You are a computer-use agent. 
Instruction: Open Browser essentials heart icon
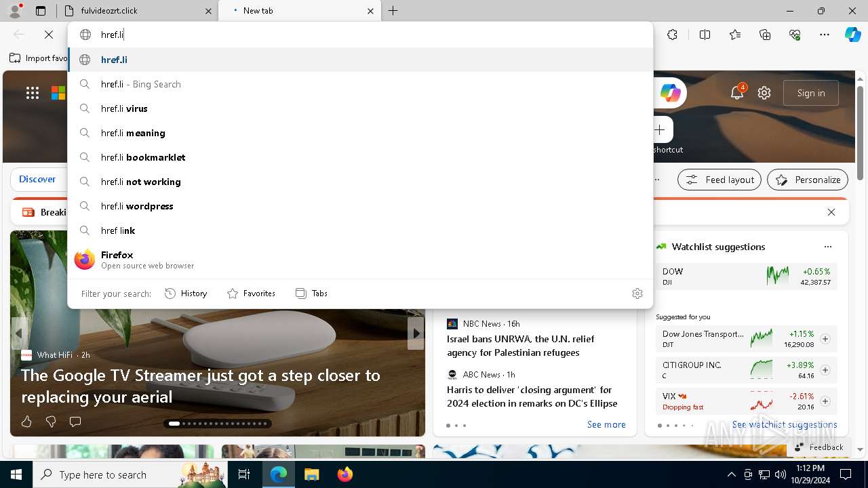pyautogui.click(x=795, y=35)
